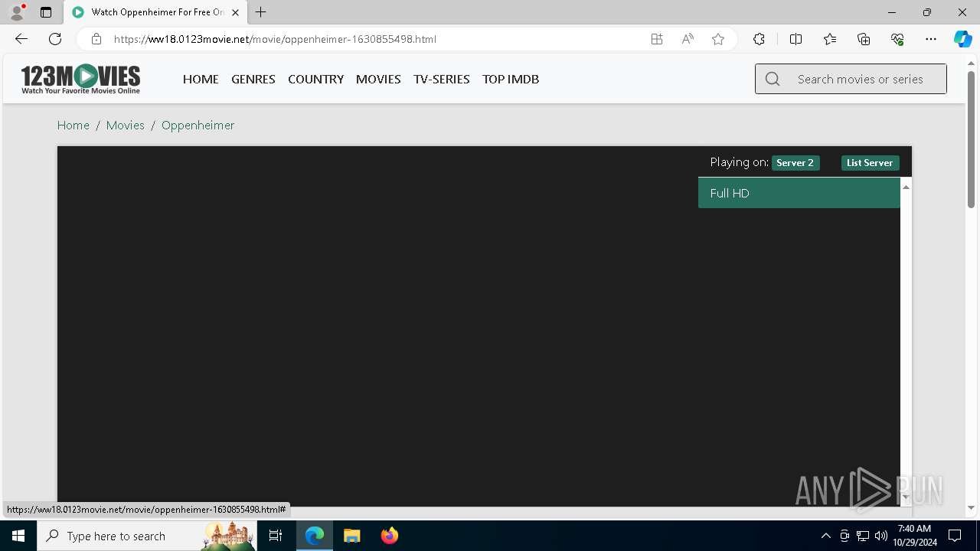Open the COUNTRY menu
Image resolution: width=980 pixels, height=551 pixels.
[315, 79]
